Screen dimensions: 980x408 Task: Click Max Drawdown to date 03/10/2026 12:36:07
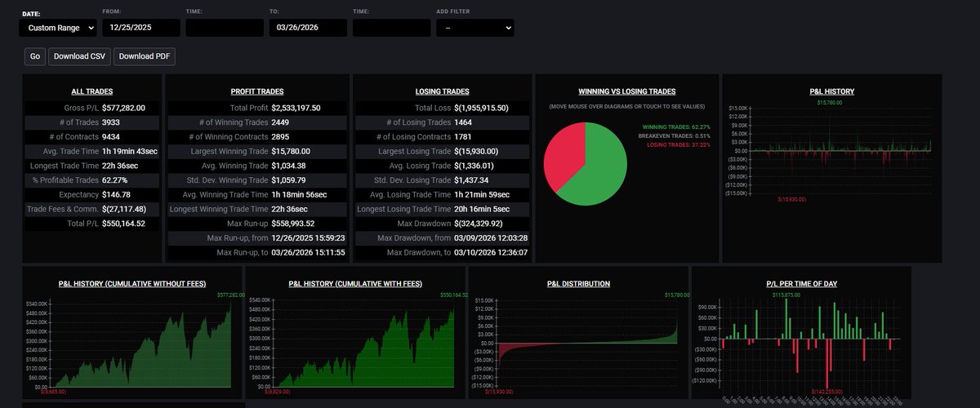click(491, 253)
